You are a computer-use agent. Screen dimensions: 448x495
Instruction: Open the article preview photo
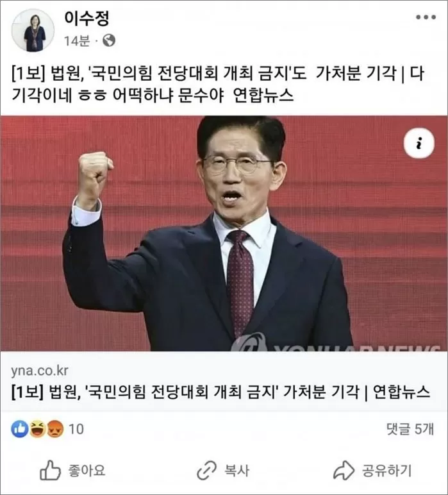click(x=224, y=233)
